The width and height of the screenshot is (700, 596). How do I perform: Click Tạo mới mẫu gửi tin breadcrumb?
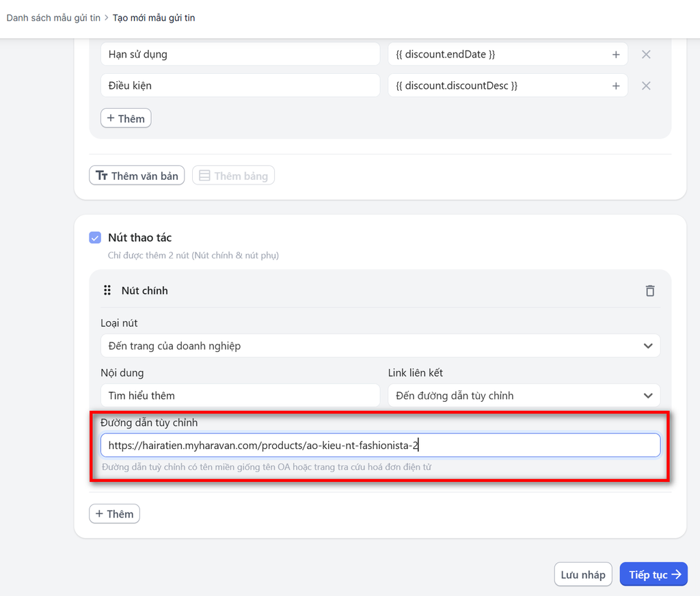tap(154, 18)
